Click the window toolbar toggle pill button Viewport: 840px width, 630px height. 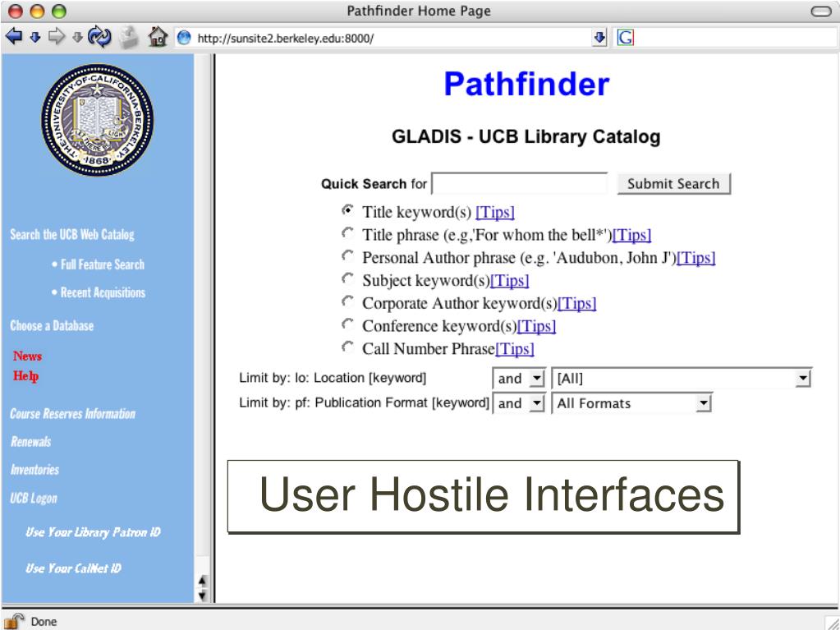[820, 11]
